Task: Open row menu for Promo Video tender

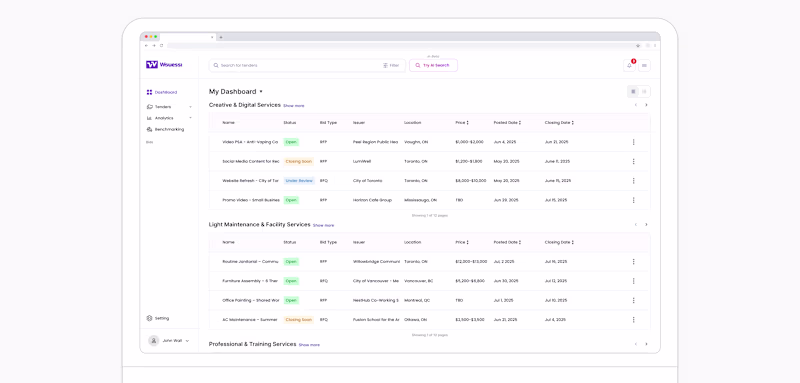Action: tap(634, 200)
